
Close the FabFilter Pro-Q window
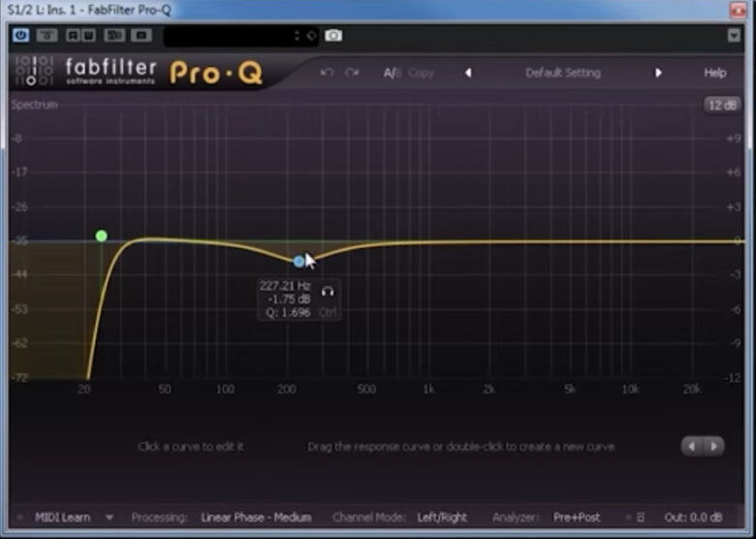point(738,10)
